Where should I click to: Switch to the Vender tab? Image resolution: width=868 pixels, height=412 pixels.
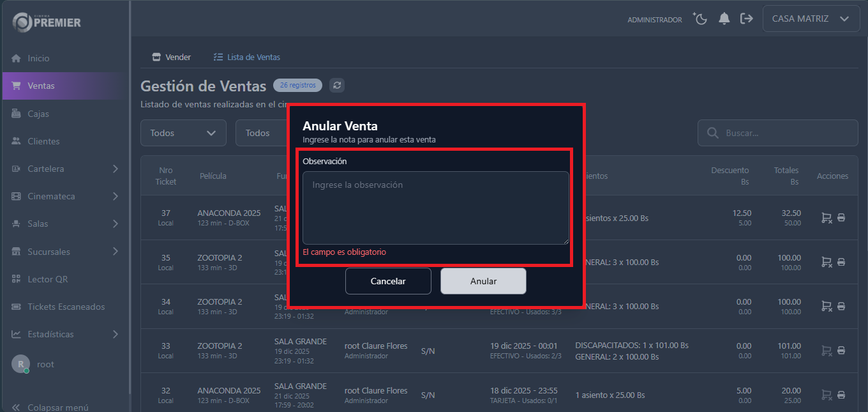click(171, 57)
